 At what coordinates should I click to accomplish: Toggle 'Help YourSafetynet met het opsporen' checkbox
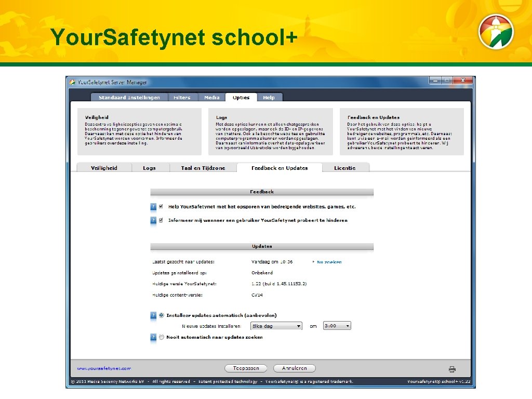pyautogui.click(x=161, y=206)
